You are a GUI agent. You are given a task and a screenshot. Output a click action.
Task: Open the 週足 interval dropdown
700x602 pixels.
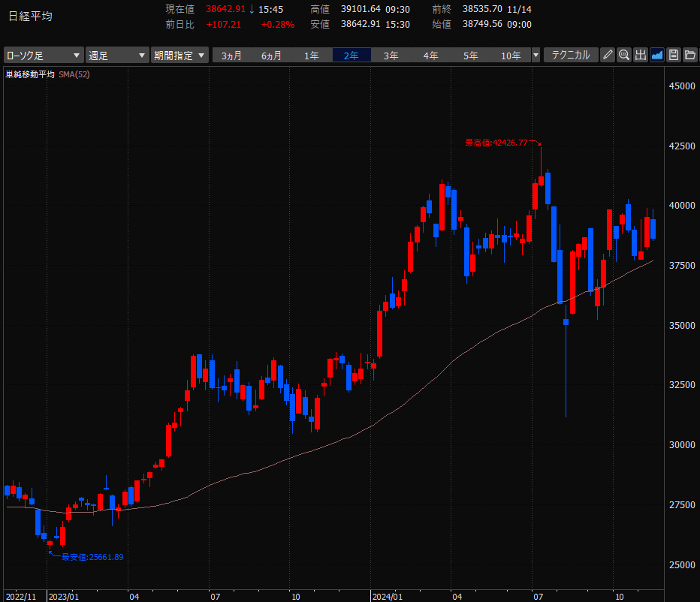pos(117,56)
